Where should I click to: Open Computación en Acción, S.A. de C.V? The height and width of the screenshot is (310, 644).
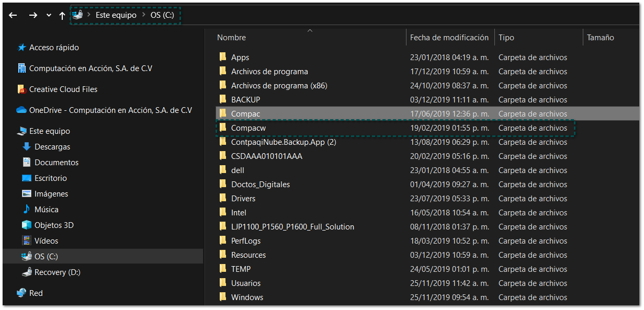click(91, 68)
